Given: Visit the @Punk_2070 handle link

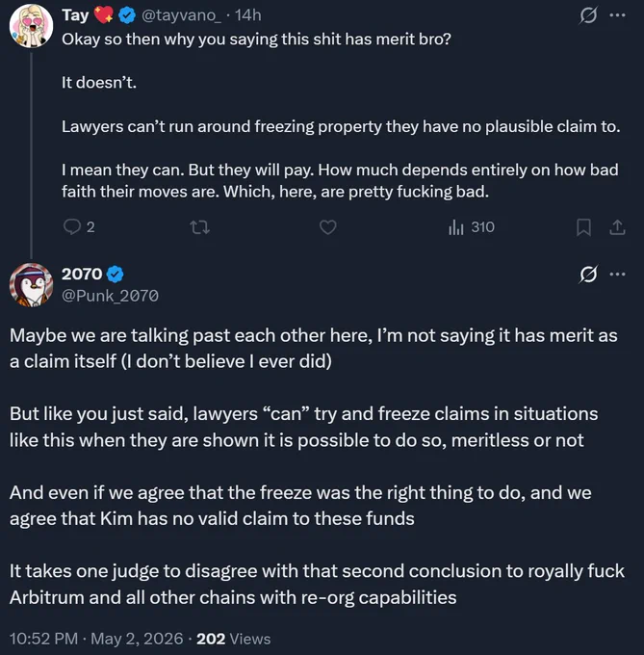Looking at the screenshot, I should pos(110,296).
